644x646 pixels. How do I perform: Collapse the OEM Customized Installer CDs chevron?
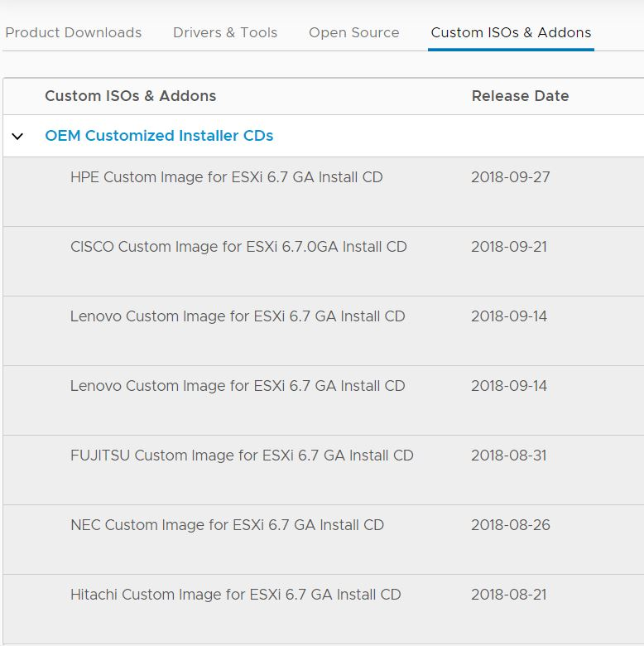click(x=17, y=137)
